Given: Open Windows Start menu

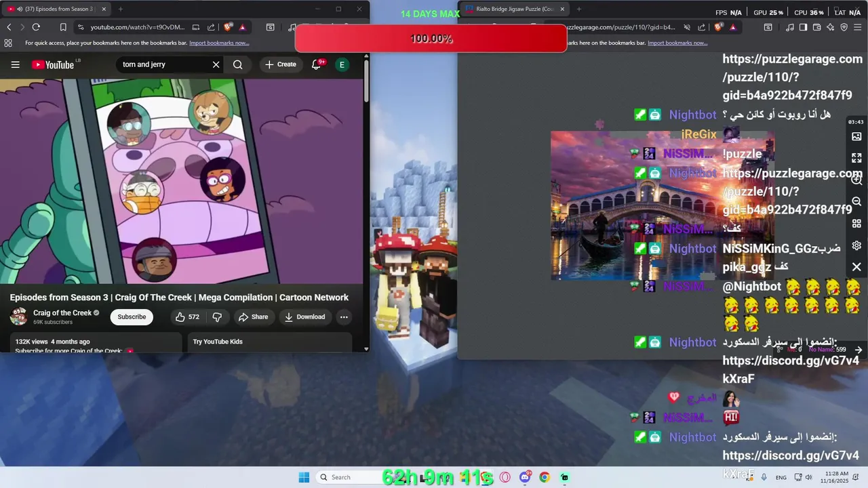Looking at the screenshot, I should point(304,477).
